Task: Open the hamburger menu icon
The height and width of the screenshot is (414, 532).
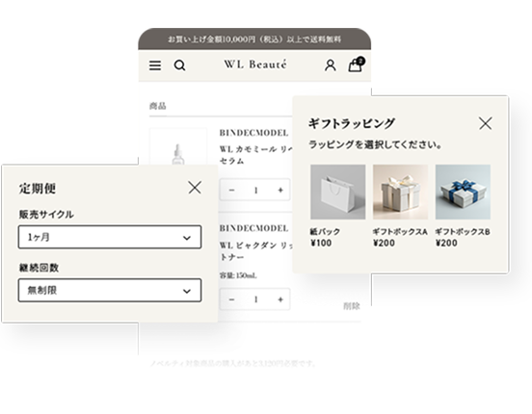Action: 155,65
